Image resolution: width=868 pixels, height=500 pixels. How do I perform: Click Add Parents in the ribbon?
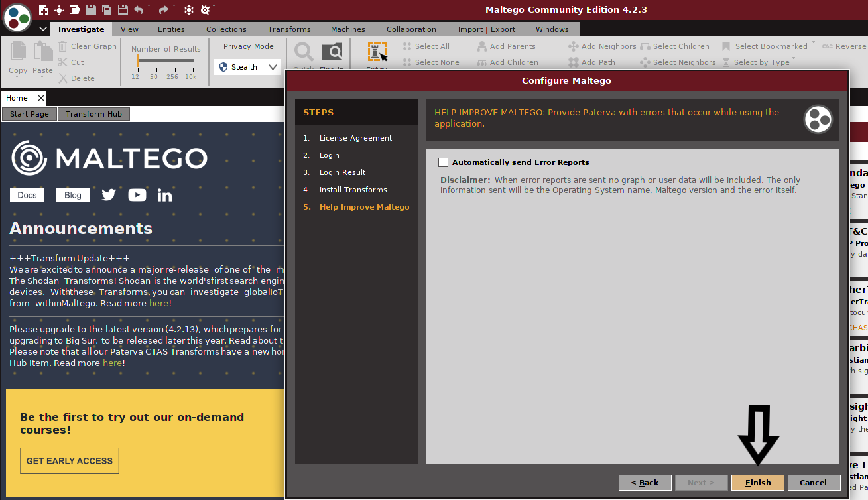pyautogui.click(x=506, y=46)
